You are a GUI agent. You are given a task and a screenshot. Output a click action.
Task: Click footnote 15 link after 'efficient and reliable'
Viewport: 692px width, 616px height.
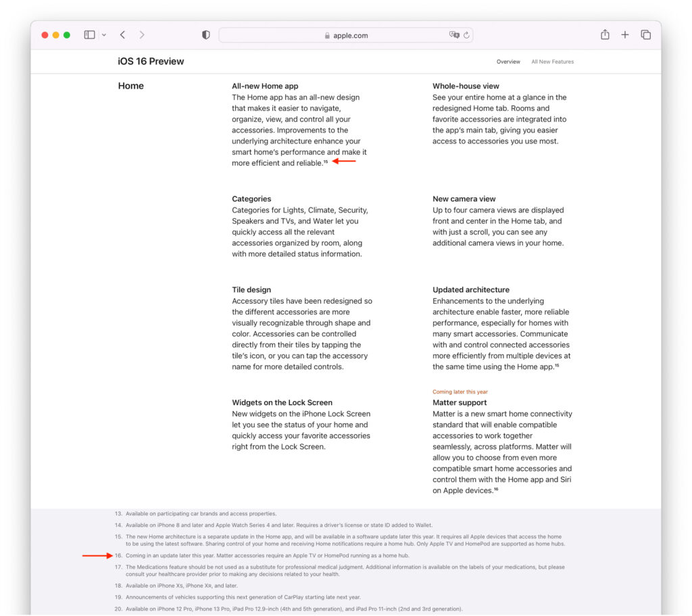324,162
